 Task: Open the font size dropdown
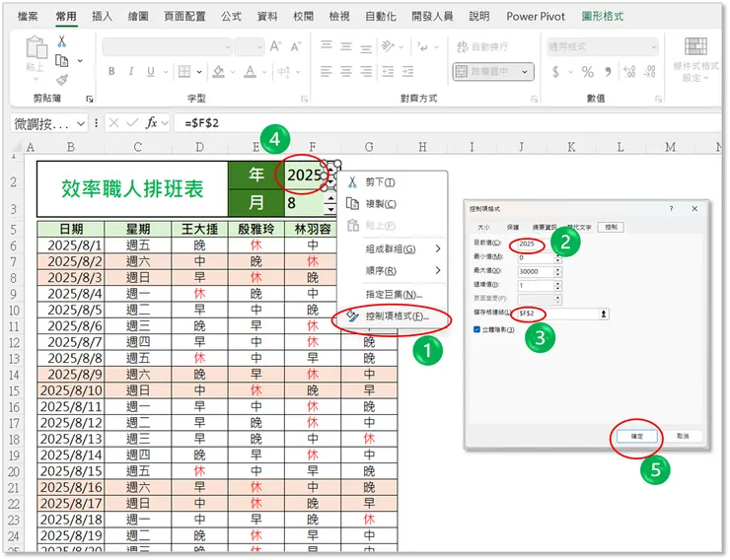click(x=259, y=46)
